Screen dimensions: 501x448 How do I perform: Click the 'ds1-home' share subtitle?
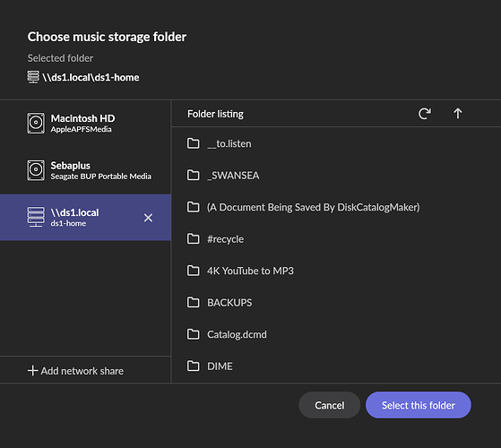(x=68, y=223)
